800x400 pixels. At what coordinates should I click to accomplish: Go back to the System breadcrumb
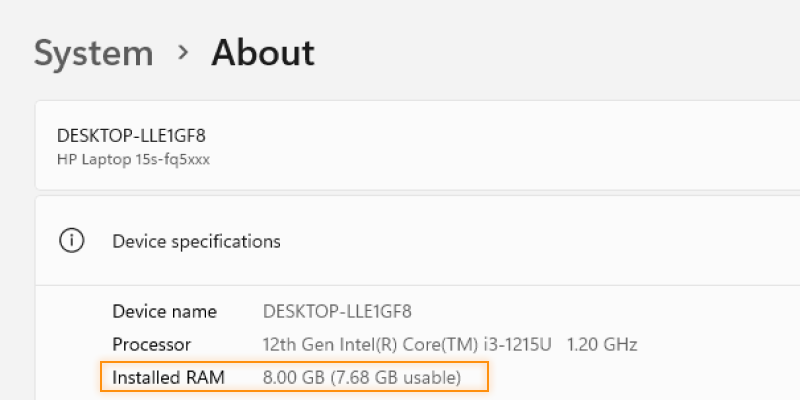(x=93, y=53)
